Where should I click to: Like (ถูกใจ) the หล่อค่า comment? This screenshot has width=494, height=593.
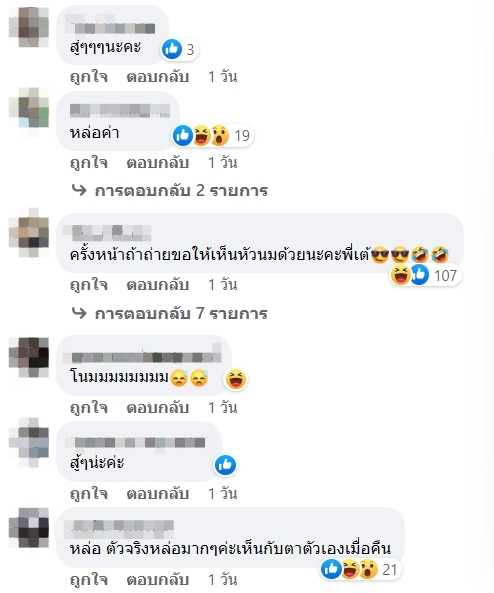[x=89, y=163]
